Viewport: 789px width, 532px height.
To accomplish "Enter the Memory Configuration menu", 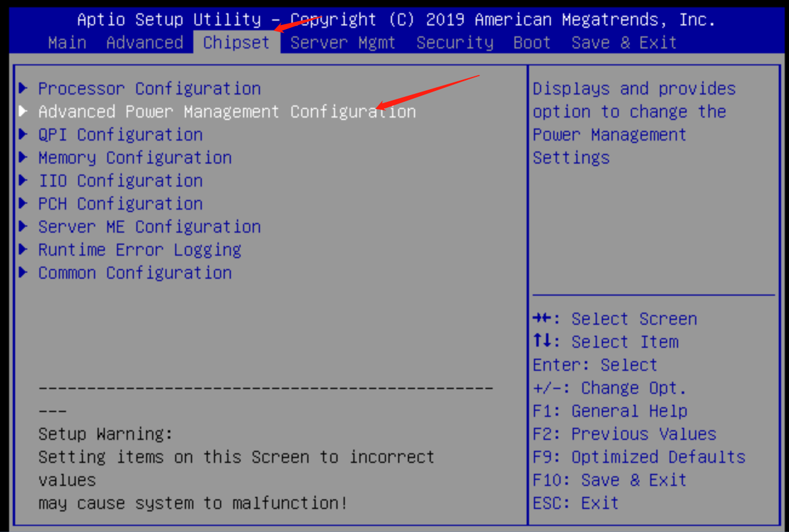I will pos(135,158).
